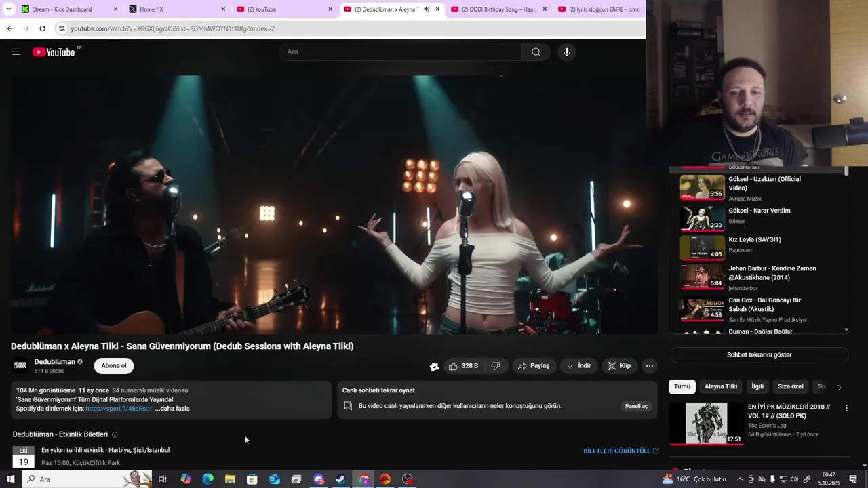Open notification center icon
868x488 pixels.
tap(853, 479)
